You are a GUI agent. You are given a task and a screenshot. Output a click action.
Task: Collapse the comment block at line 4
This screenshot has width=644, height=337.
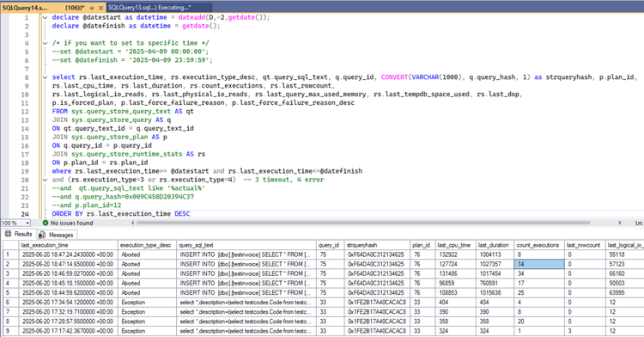[46, 43]
